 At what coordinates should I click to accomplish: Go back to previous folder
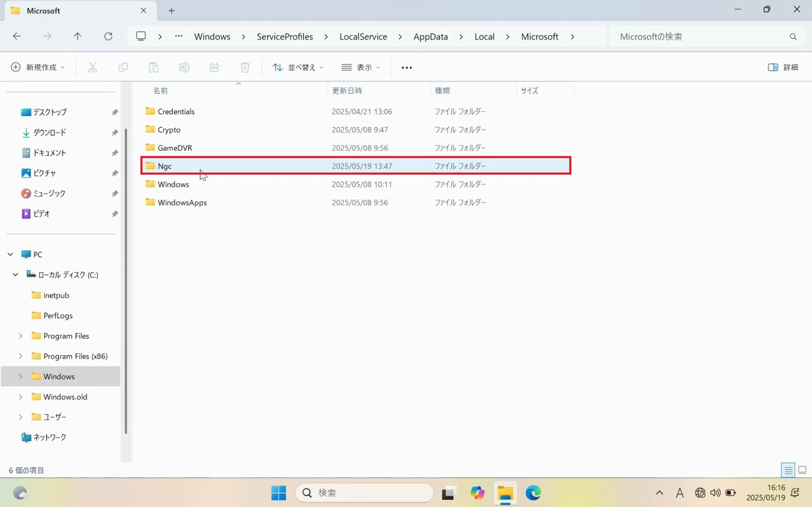17,36
